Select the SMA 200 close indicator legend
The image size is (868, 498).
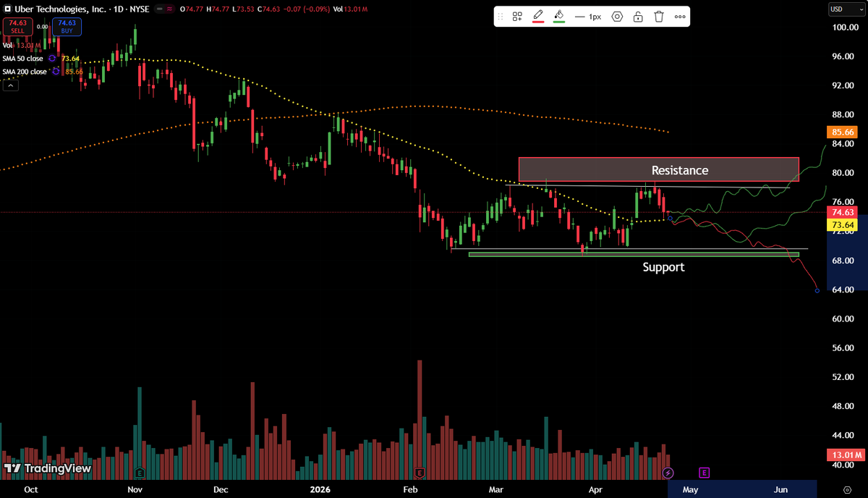(25, 72)
